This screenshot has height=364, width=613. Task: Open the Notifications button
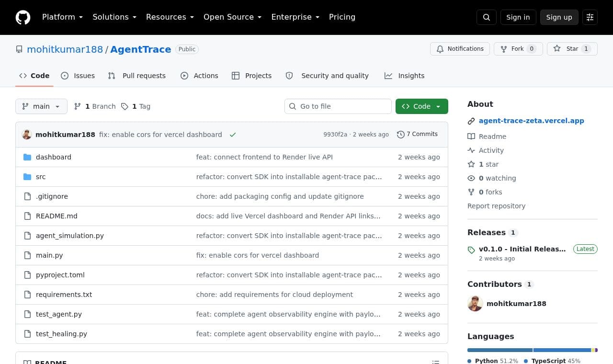tap(460, 49)
